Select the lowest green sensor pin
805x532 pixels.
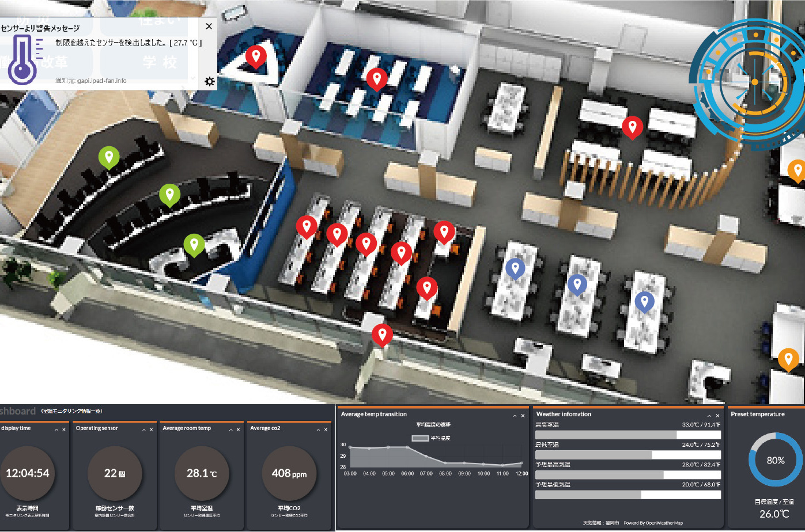coord(194,244)
